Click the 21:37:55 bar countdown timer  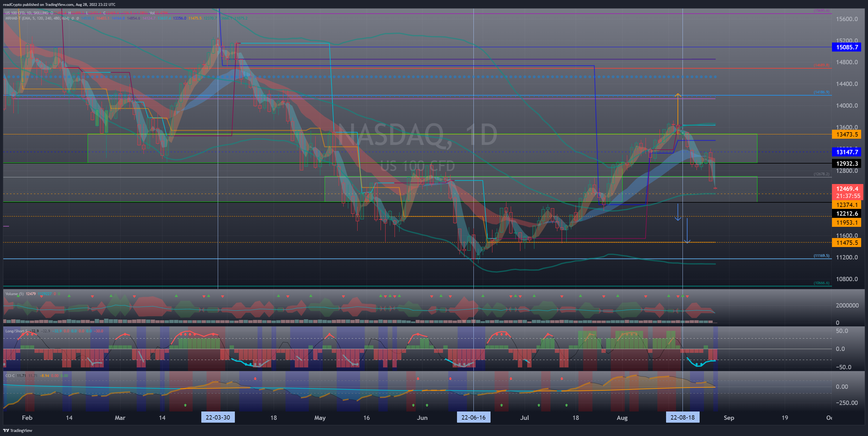tap(848, 196)
